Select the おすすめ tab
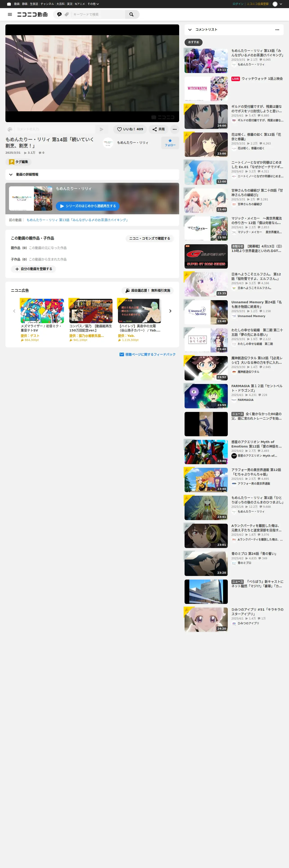This screenshot has width=289, height=868. [x=193, y=42]
